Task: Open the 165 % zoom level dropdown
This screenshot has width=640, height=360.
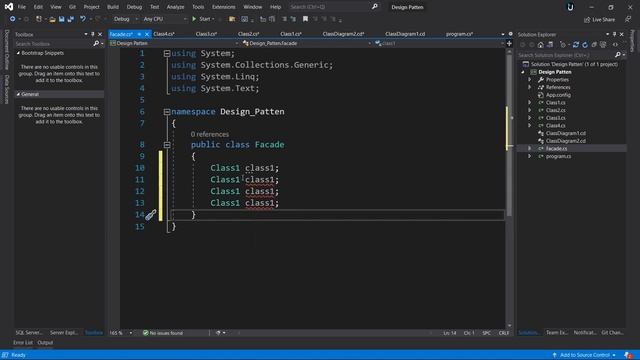Action: click(120, 333)
